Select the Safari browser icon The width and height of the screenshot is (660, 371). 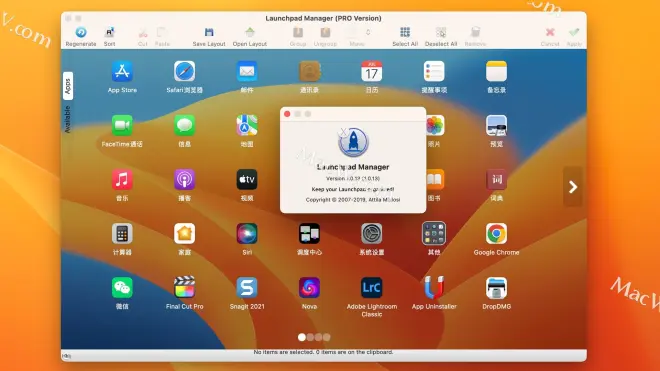pyautogui.click(x=184, y=71)
